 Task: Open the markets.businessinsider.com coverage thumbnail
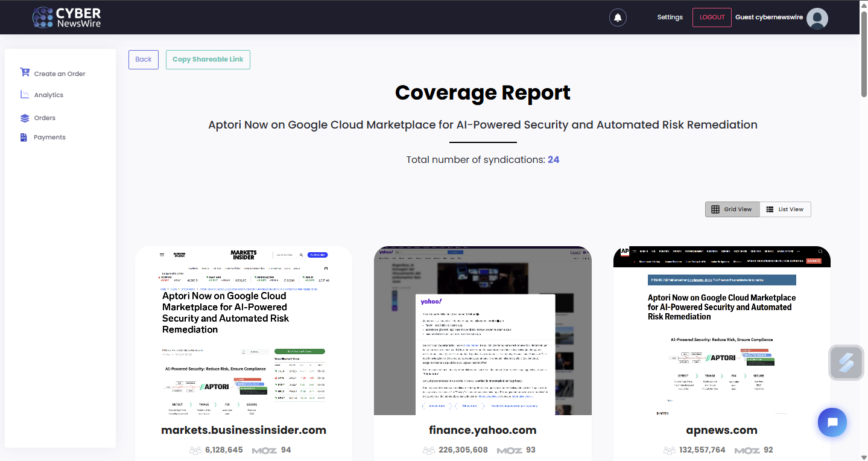pos(243,331)
